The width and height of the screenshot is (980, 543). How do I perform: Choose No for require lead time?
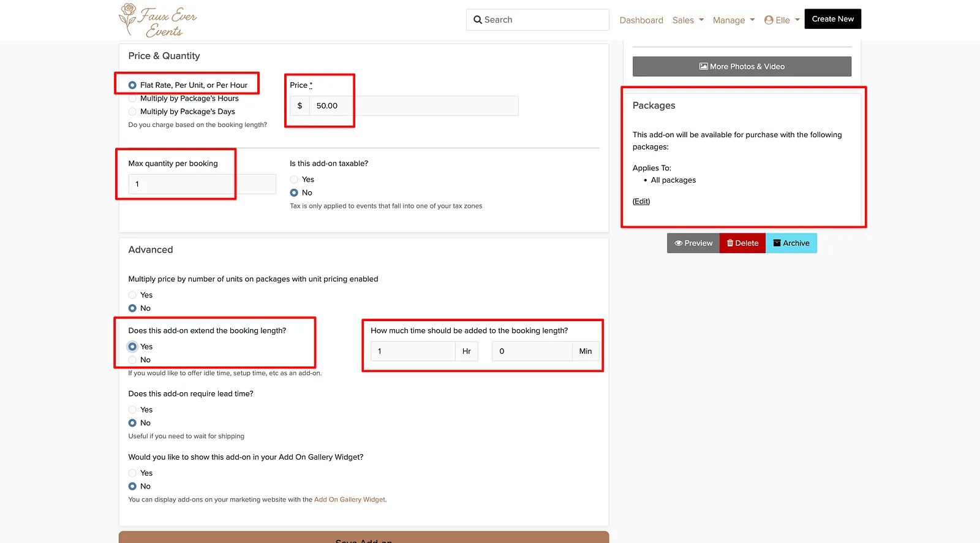132,423
